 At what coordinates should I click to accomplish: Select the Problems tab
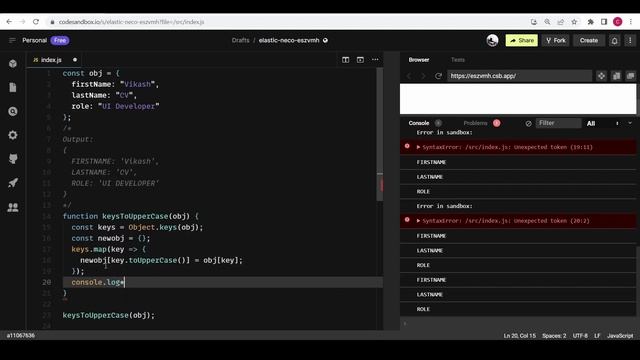(475, 123)
